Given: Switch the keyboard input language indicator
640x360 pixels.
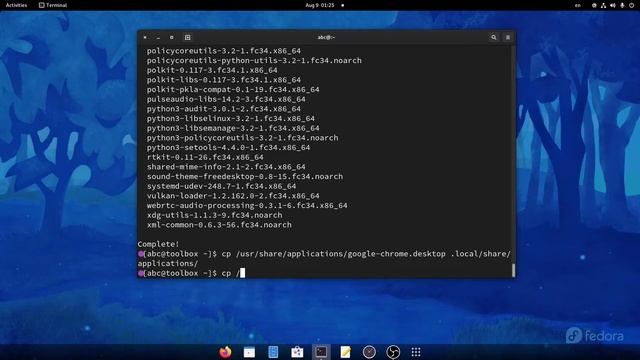Looking at the screenshot, I should tap(578, 5).
